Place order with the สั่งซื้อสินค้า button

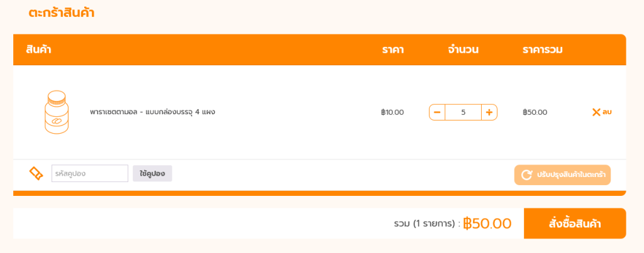(x=575, y=223)
